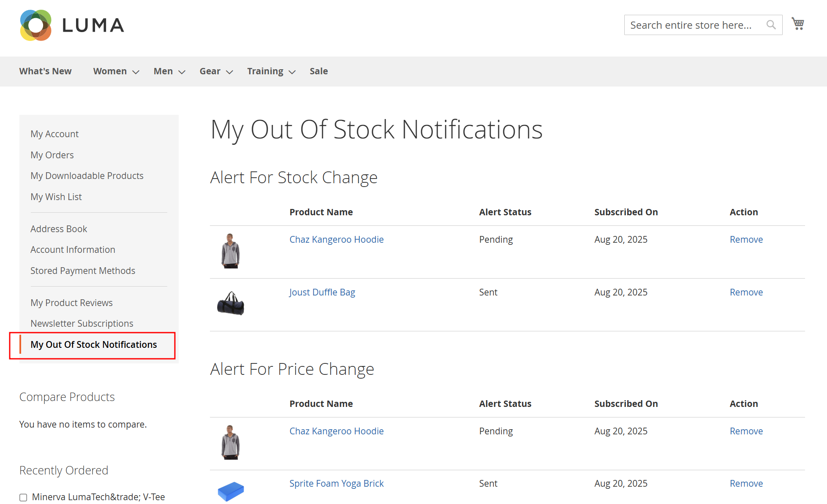Go to What's New menu item

(x=45, y=71)
